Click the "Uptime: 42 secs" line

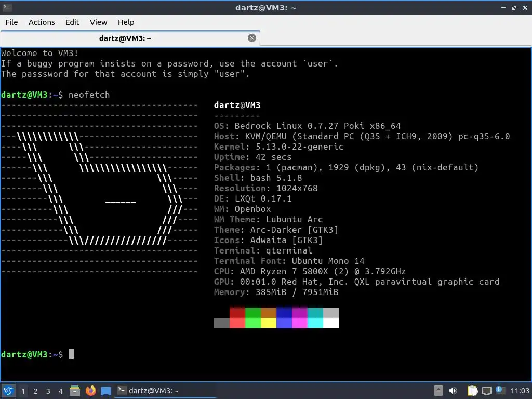252,157
